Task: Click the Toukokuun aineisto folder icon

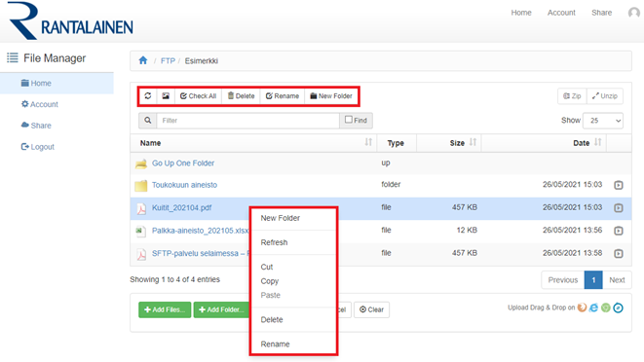Action: (x=141, y=186)
